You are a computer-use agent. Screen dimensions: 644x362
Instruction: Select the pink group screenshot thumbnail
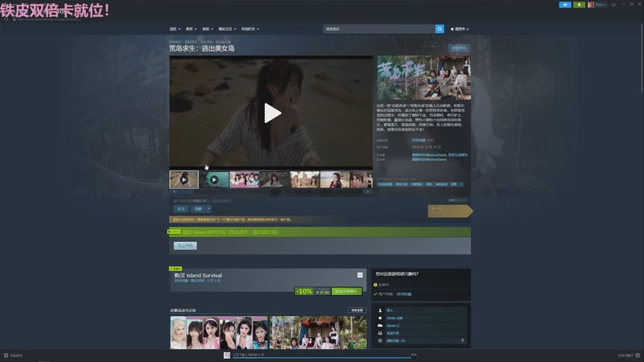coord(245,179)
